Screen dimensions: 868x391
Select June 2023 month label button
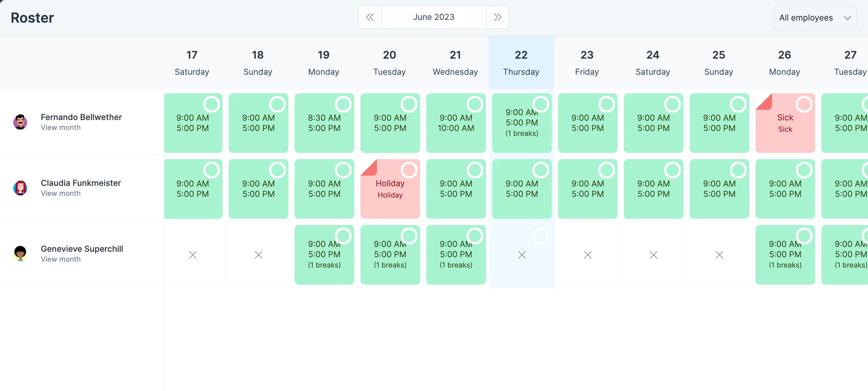(x=434, y=16)
